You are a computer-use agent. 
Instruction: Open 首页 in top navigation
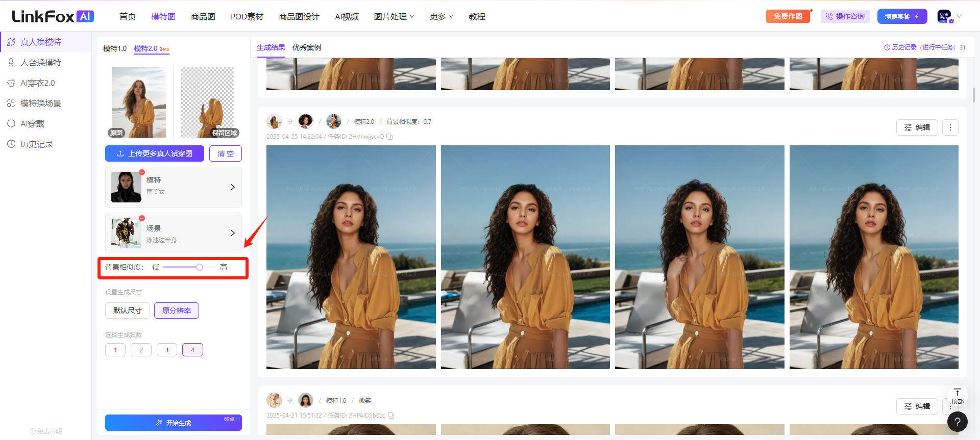(128, 16)
